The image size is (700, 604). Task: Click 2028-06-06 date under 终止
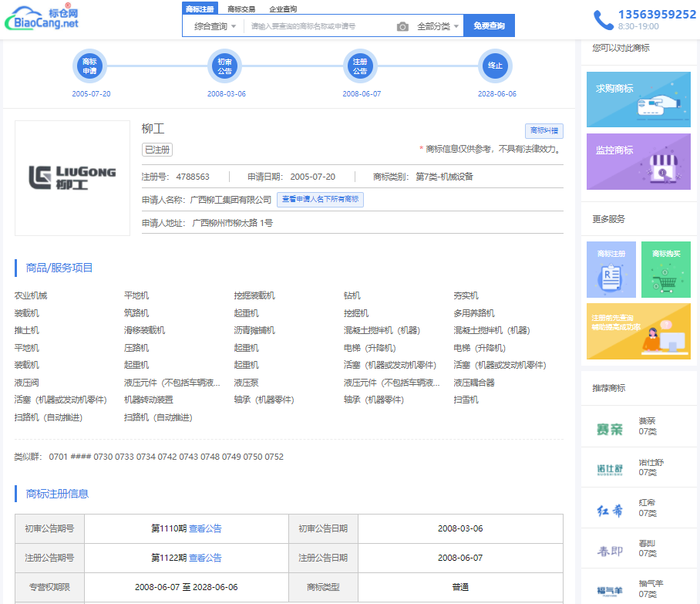497,94
